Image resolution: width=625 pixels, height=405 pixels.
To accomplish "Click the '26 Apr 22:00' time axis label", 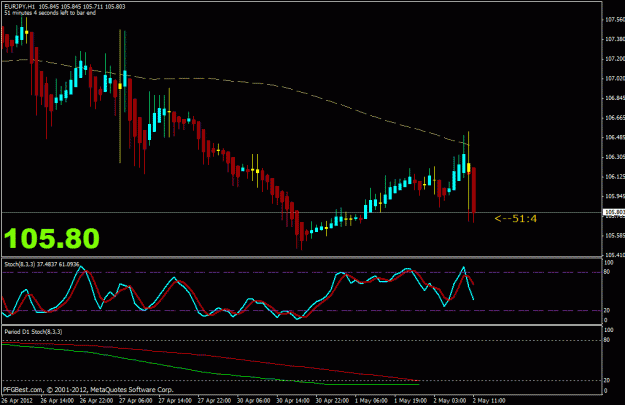I will click(96, 400).
